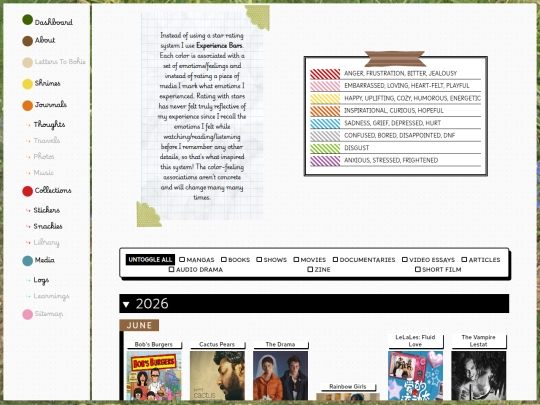Click the Untoggle All button
540x405 pixels.
tap(150, 260)
